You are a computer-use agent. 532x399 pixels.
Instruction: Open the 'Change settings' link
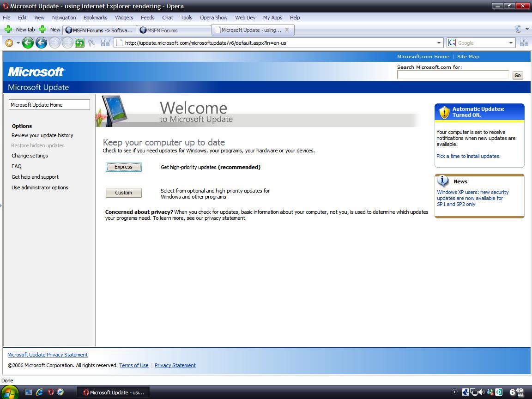[30, 156]
